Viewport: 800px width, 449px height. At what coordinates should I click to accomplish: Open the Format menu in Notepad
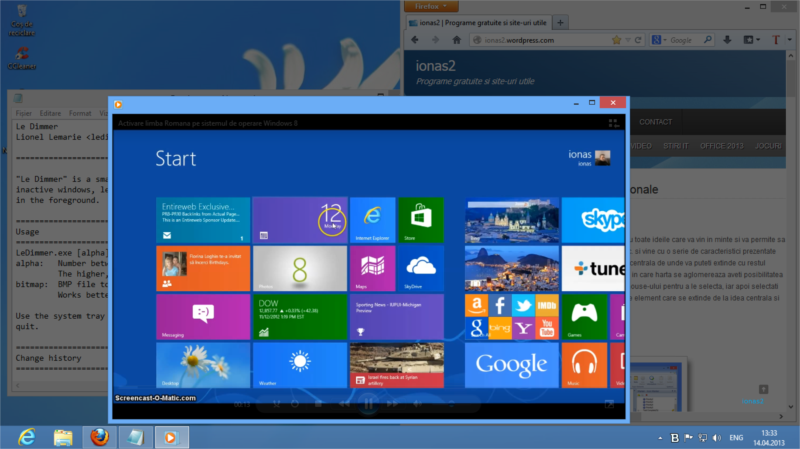coord(80,113)
